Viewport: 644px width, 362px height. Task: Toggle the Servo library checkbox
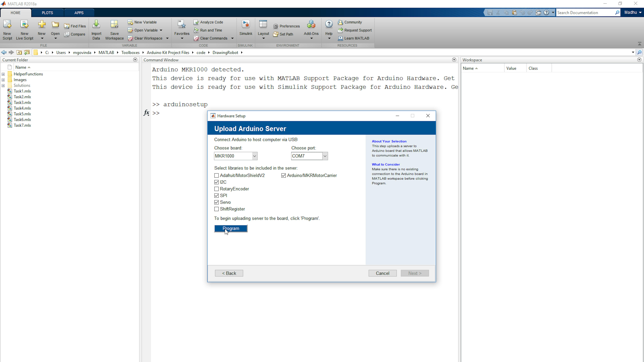(x=216, y=202)
